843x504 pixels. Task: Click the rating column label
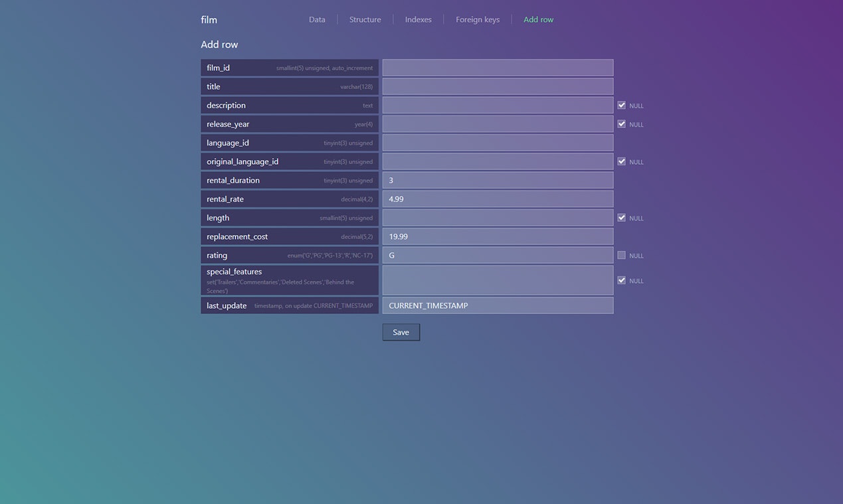coord(217,255)
